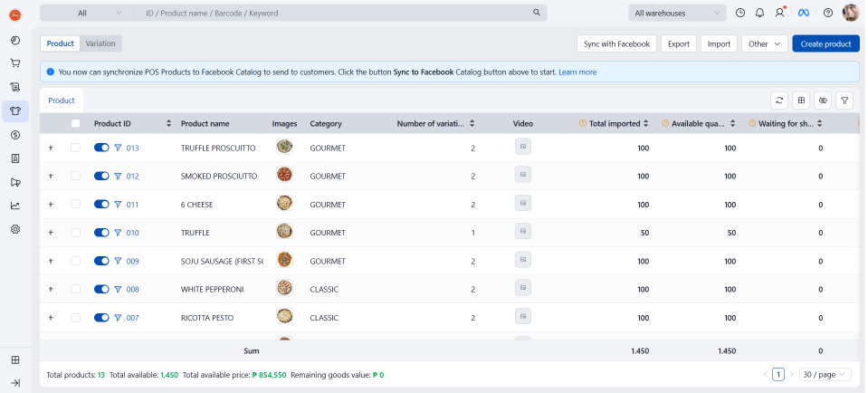Click the settings gear in sidebar
868x393 pixels.
coord(15,229)
